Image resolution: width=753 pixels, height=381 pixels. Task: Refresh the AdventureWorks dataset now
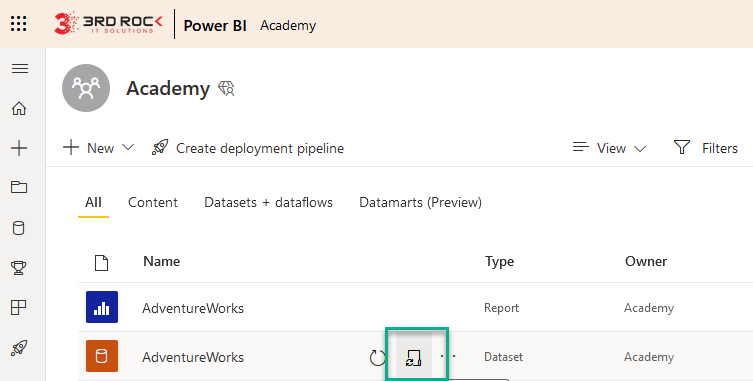(377, 357)
